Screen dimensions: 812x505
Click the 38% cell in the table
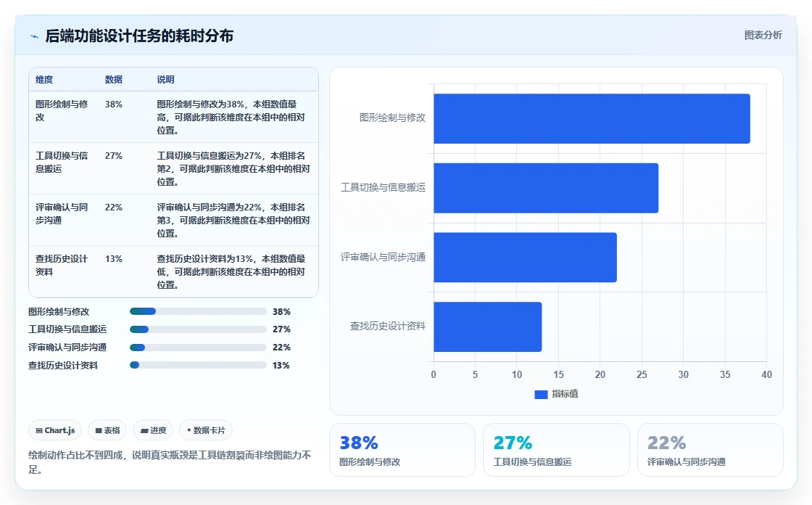coord(113,104)
